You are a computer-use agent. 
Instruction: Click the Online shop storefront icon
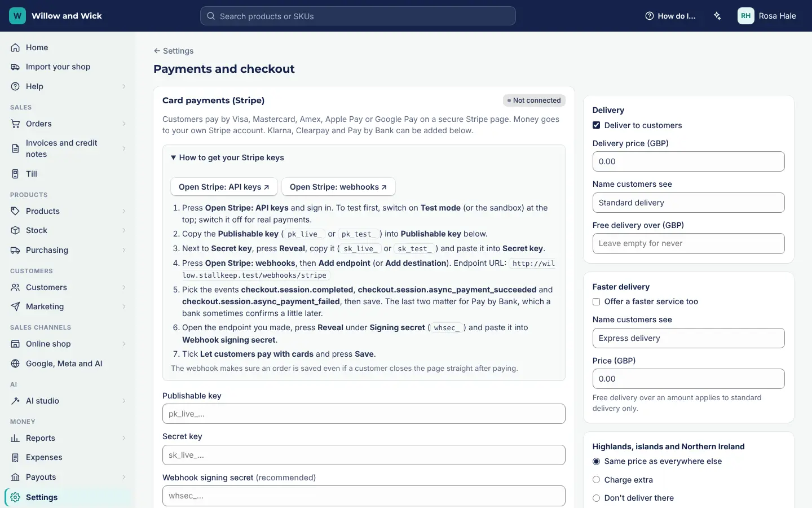(15, 344)
